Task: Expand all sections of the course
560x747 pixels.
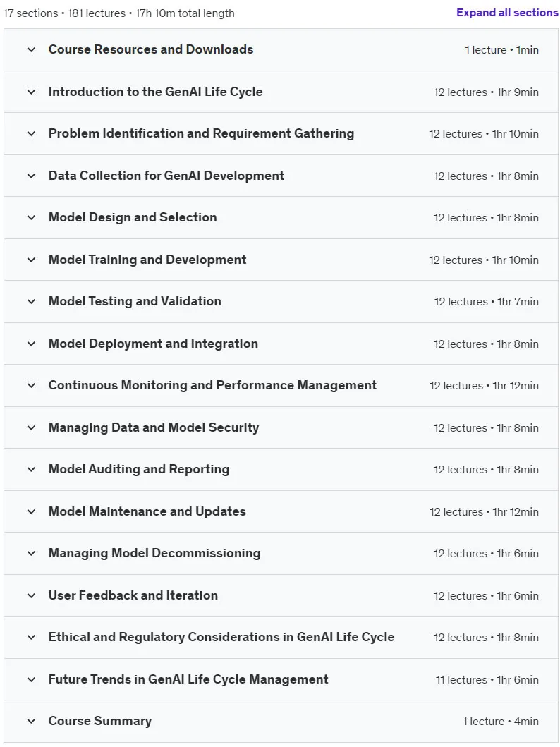Action: tap(506, 13)
